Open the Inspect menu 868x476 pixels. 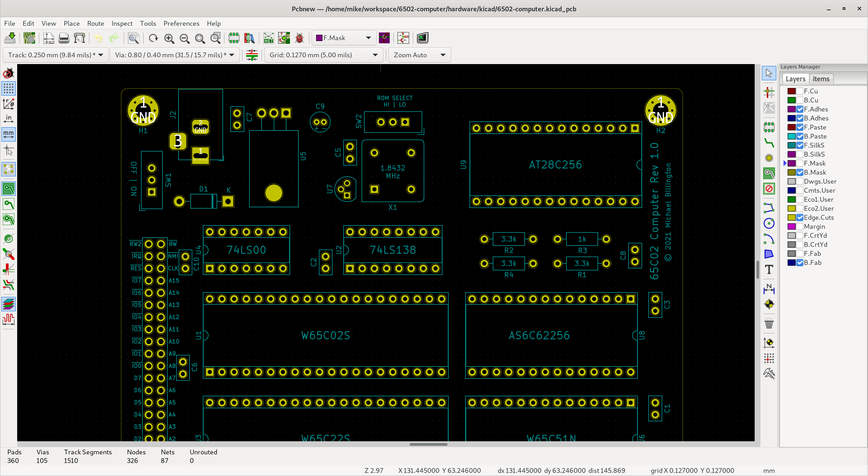click(122, 23)
